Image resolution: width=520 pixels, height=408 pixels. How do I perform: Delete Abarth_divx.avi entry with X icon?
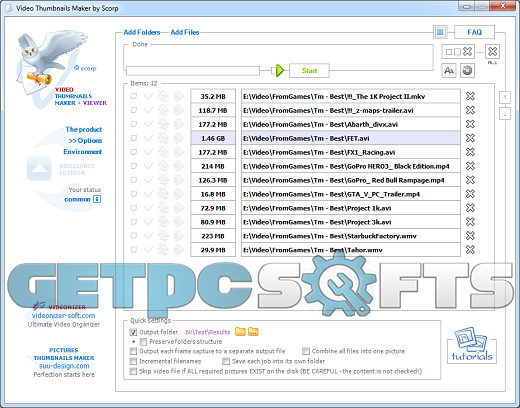pos(470,124)
